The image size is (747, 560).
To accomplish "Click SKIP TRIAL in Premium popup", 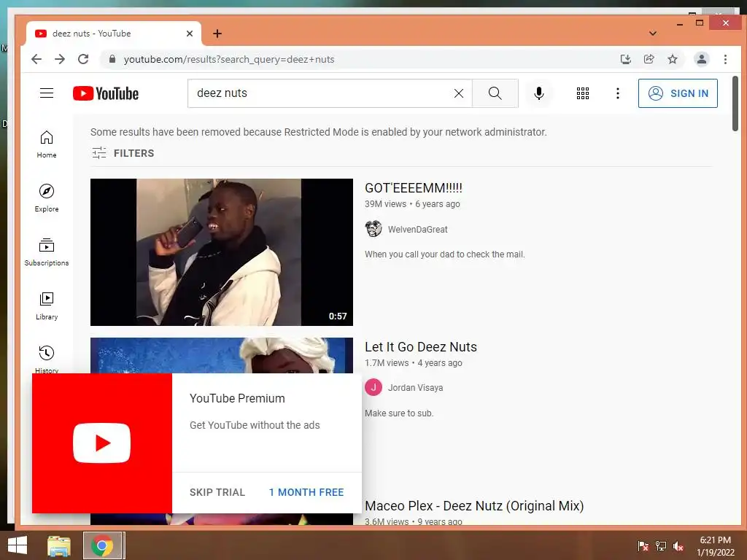I will pos(217,492).
